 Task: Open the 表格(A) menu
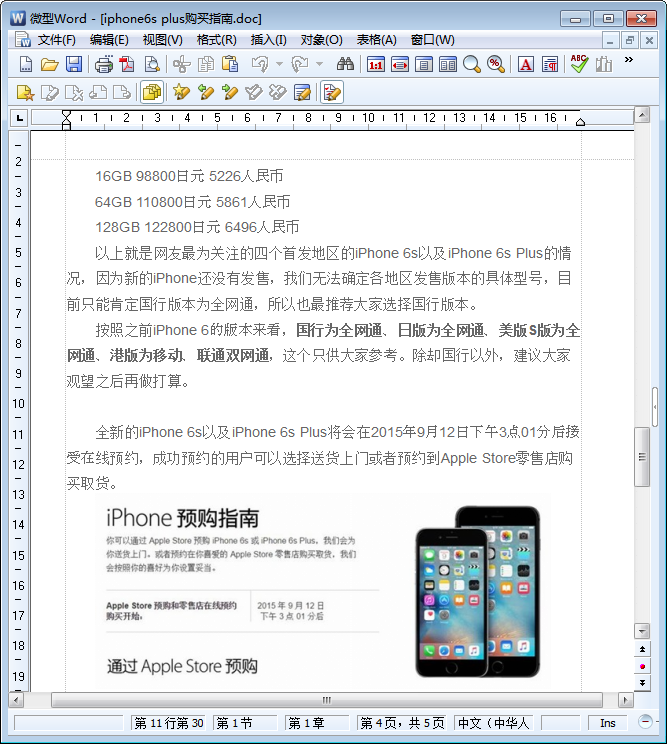[377, 40]
